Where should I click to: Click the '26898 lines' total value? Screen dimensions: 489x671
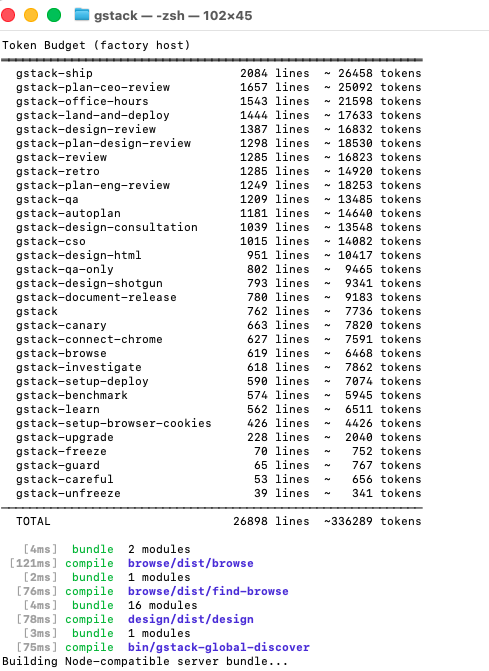tap(271, 522)
